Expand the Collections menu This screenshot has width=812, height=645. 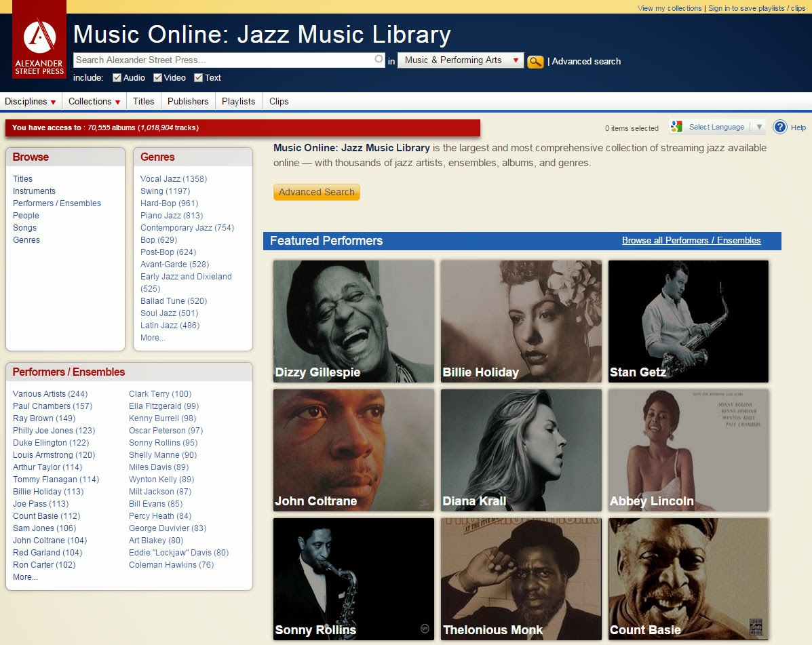point(94,102)
